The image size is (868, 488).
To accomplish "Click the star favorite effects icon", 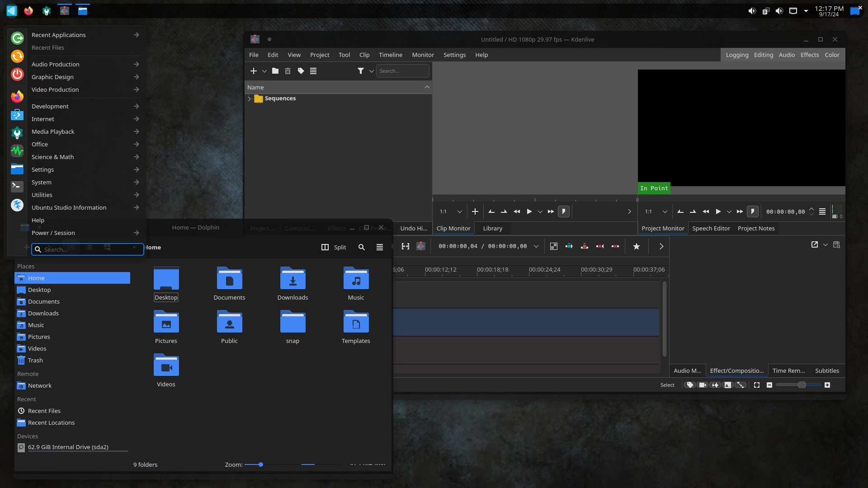I will tap(637, 246).
